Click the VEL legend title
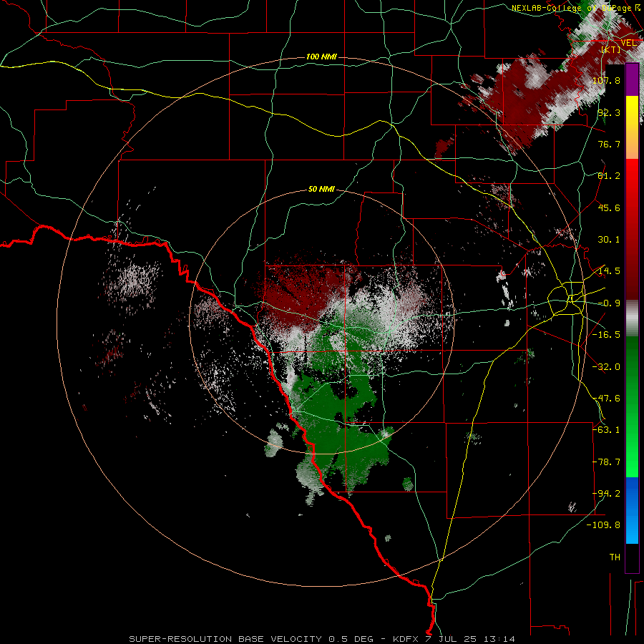 click(628, 43)
